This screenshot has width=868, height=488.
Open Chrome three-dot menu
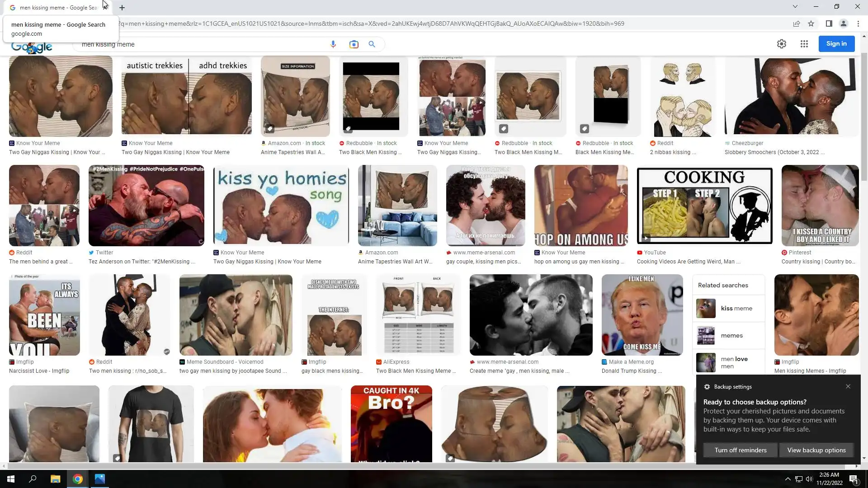coord(858,23)
